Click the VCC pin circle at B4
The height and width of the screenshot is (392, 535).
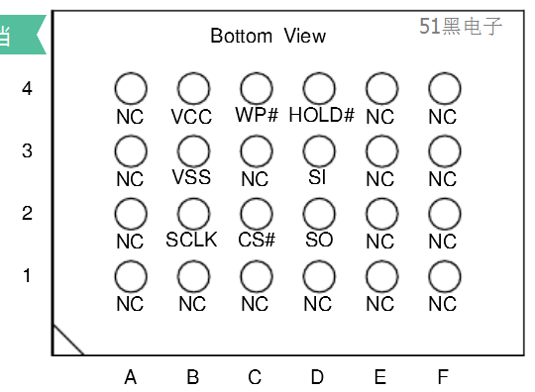click(x=193, y=88)
